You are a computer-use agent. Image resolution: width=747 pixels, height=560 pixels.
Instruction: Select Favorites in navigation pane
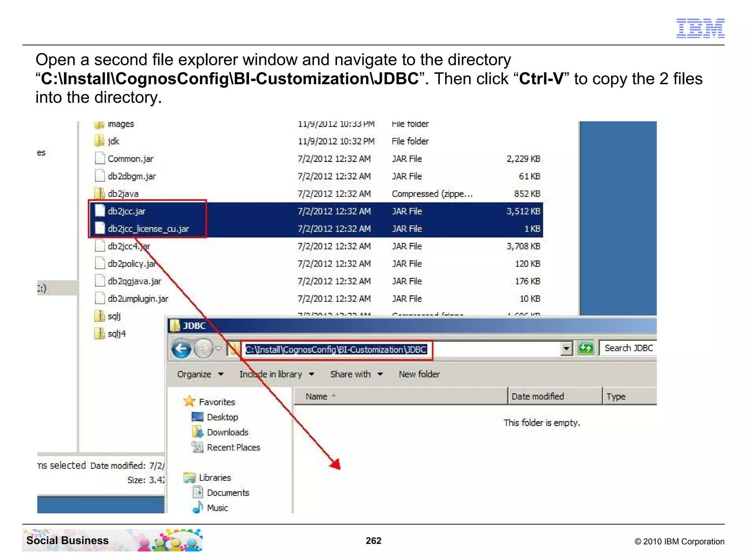coord(217,402)
